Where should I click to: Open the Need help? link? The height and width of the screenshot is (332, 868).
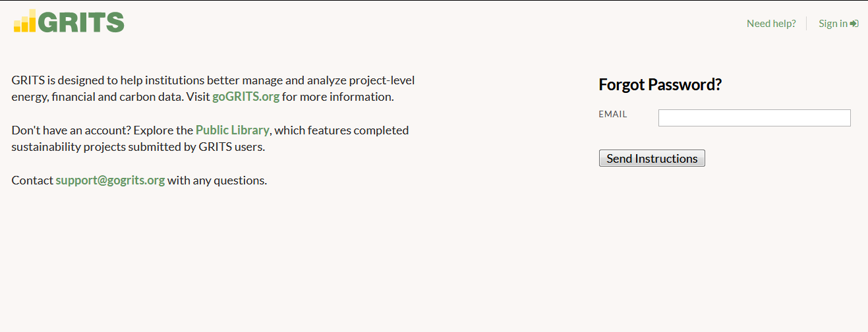tap(771, 24)
